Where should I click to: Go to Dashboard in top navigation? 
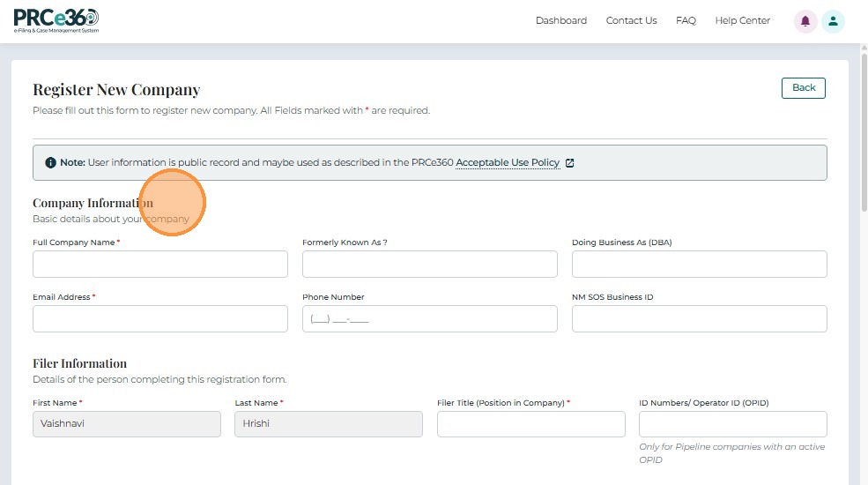560,21
